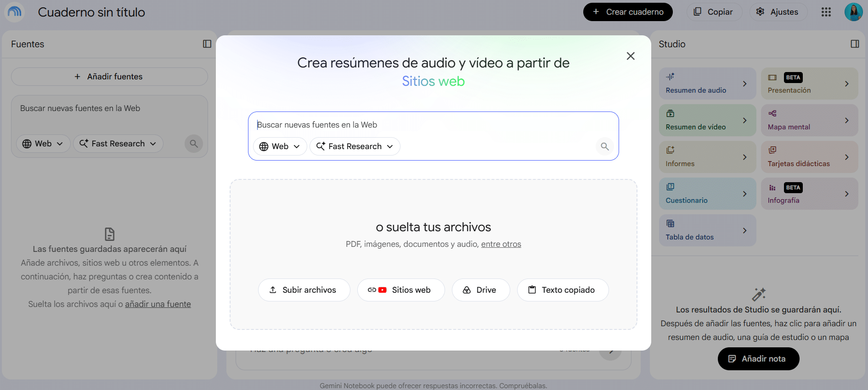Screen dimensions: 868x390
Task: Click the Tabla de datos icon
Action: pyautogui.click(x=671, y=223)
